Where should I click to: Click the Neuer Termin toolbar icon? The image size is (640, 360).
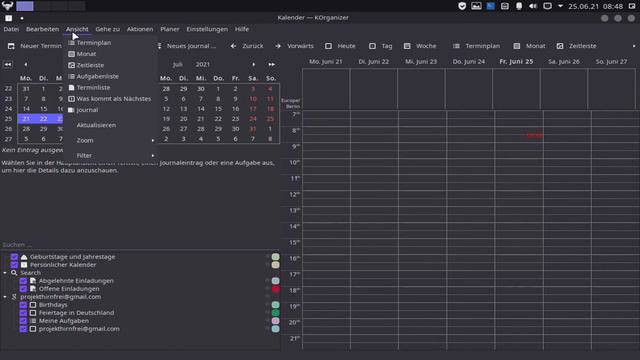pyautogui.click(x=11, y=46)
